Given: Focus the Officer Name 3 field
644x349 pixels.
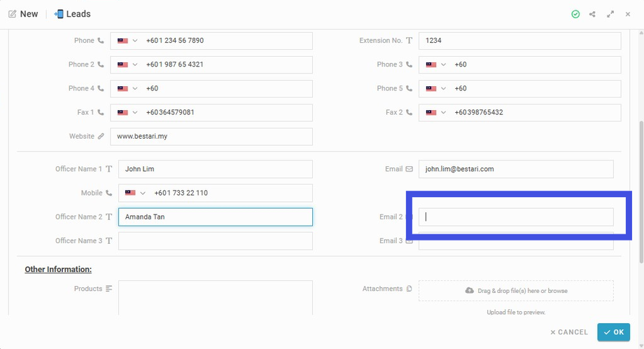Looking at the screenshot, I should point(215,241).
